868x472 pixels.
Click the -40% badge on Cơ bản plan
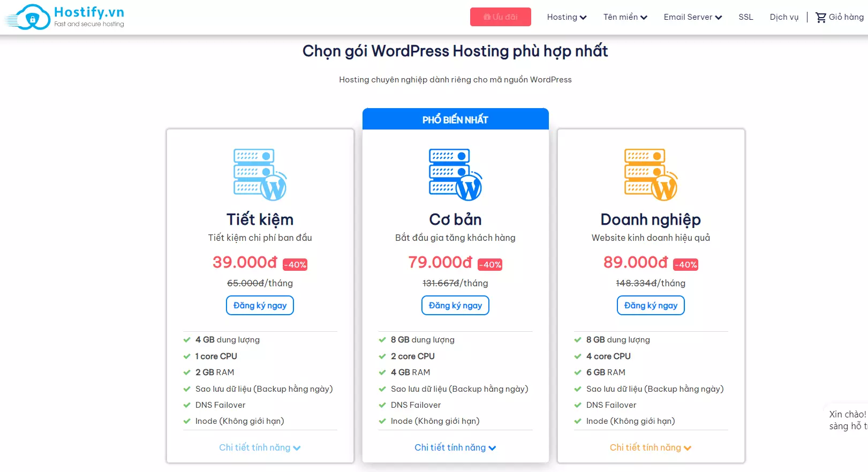click(x=490, y=264)
